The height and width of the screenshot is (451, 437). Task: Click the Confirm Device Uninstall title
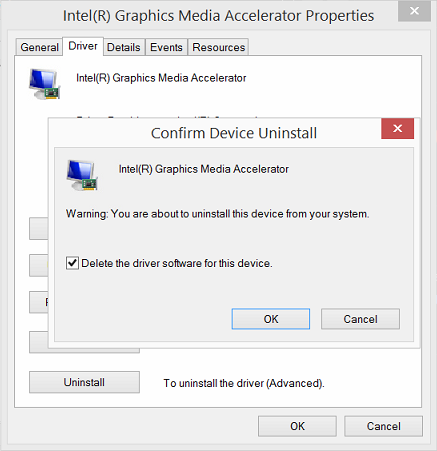[234, 133]
